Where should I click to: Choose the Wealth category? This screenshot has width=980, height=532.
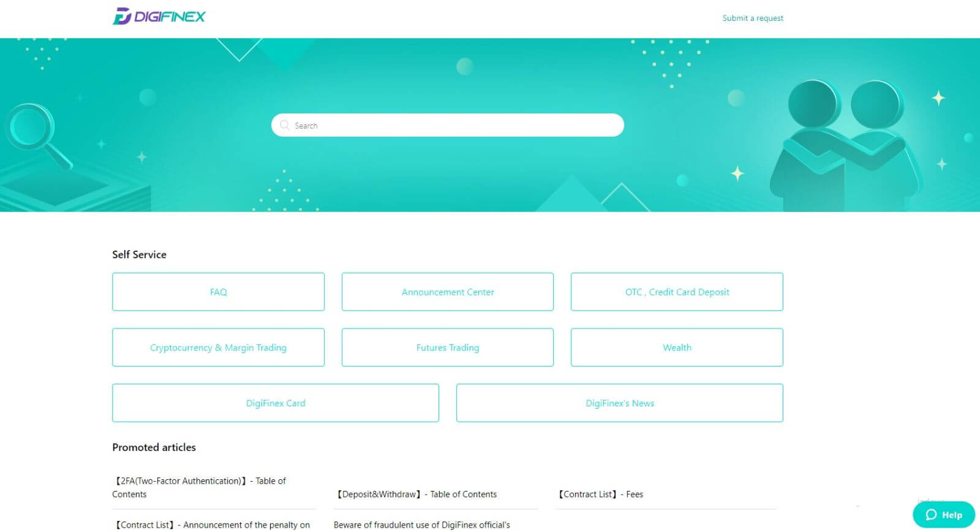click(677, 348)
